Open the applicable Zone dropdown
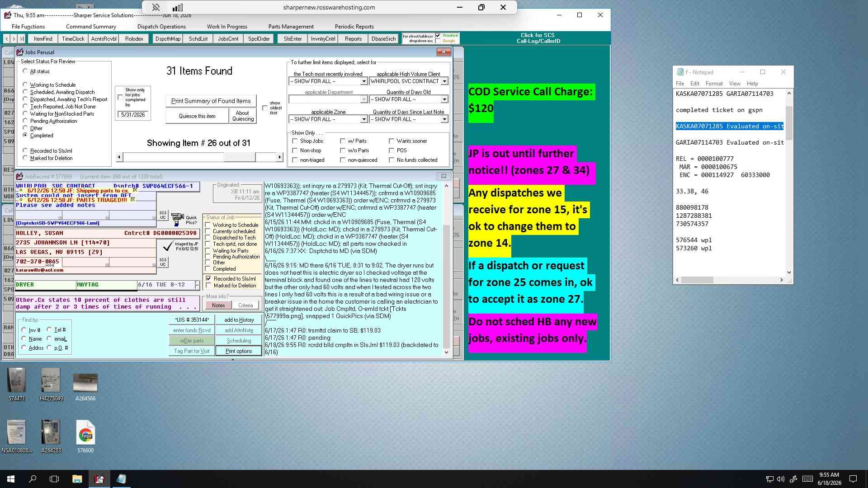Viewport: 868px width, 488px height. pos(364,119)
